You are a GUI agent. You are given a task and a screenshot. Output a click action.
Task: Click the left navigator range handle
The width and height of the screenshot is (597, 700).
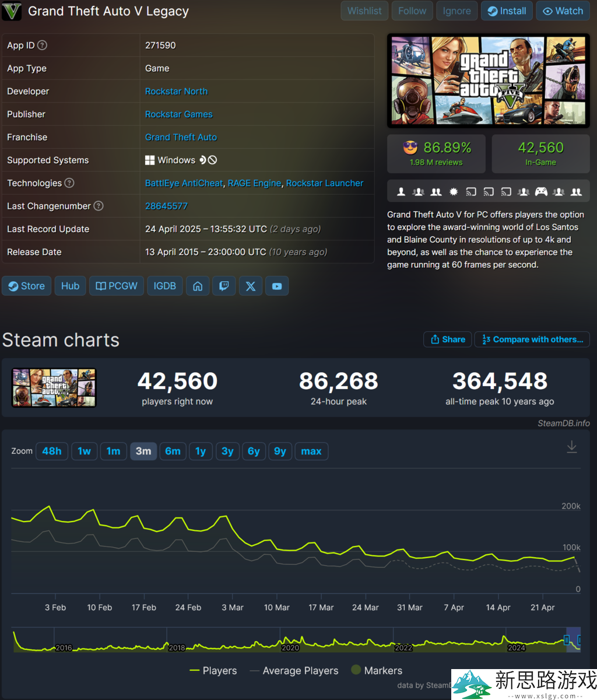tap(567, 640)
